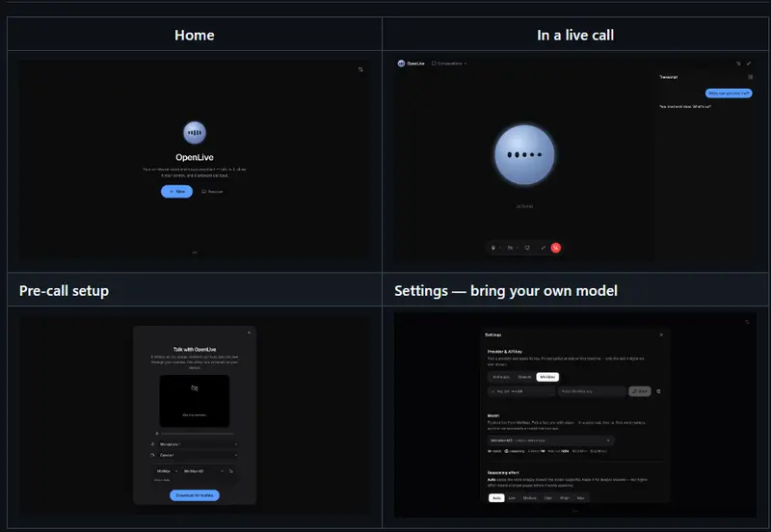Open the Model dropdown in Settings

pos(550,440)
